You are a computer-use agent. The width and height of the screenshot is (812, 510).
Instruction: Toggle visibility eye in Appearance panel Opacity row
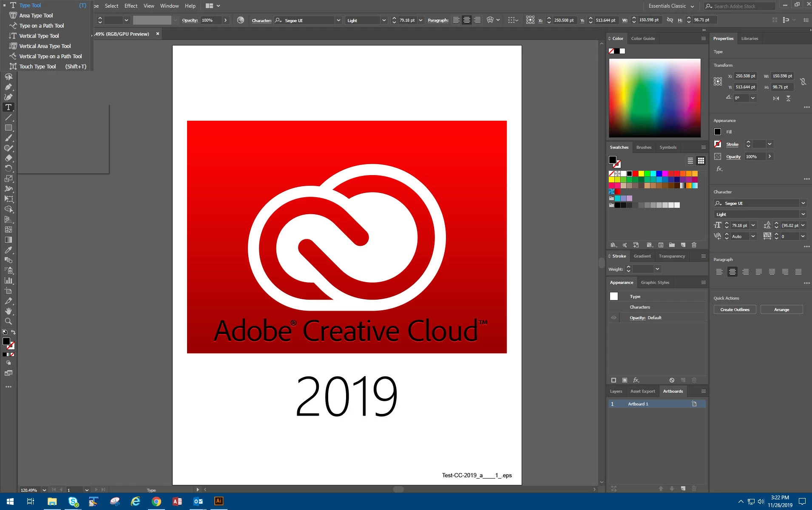tap(613, 317)
